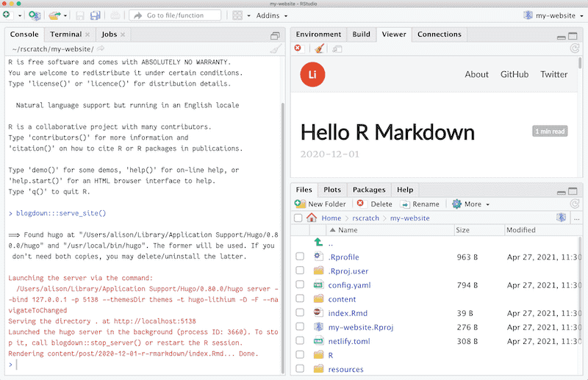Check the .Rproj.user folder checkbox

click(300, 270)
